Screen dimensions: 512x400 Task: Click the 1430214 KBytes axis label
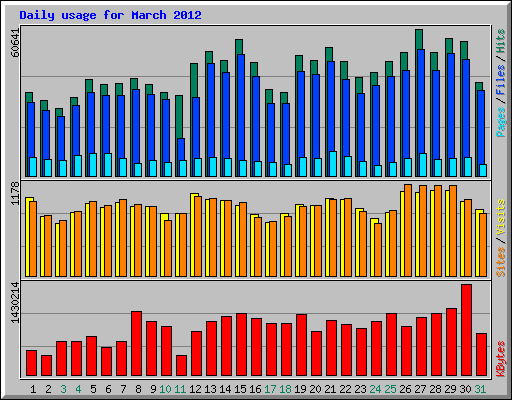(15, 302)
